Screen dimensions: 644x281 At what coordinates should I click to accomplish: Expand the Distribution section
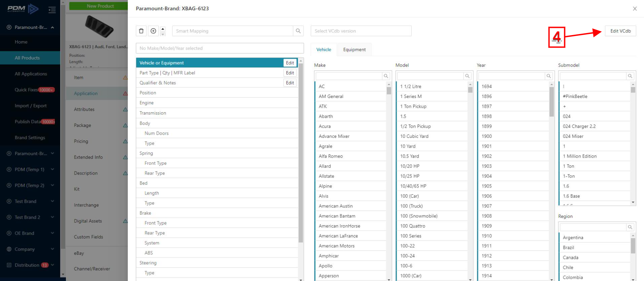pos(53,265)
